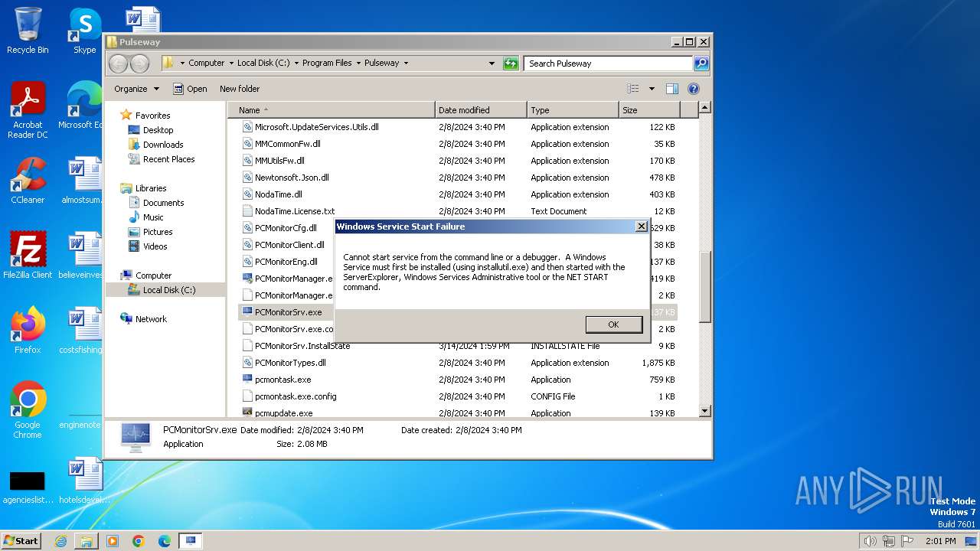
Task: Open the Start menu
Action: coord(21,540)
